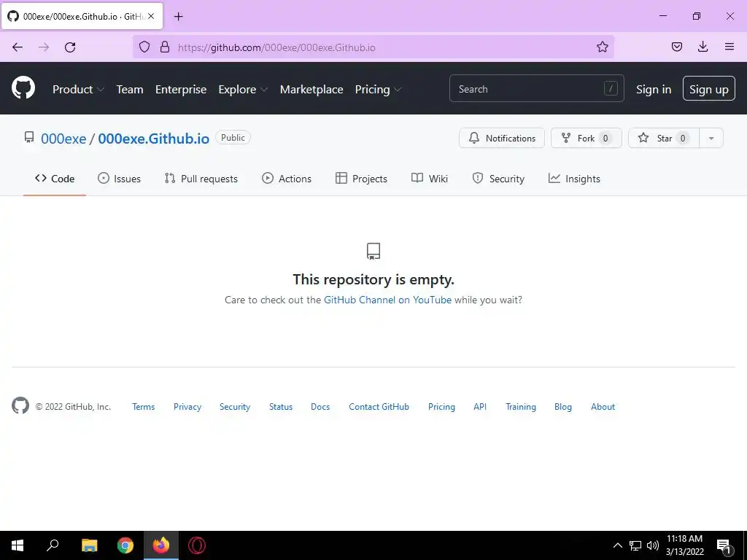Open the 000exe owner link
Screen dimensions: 747x560
click(x=63, y=139)
